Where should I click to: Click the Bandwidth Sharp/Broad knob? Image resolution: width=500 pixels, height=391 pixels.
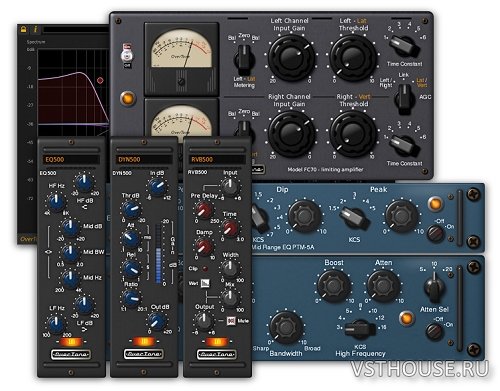pos(286,328)
